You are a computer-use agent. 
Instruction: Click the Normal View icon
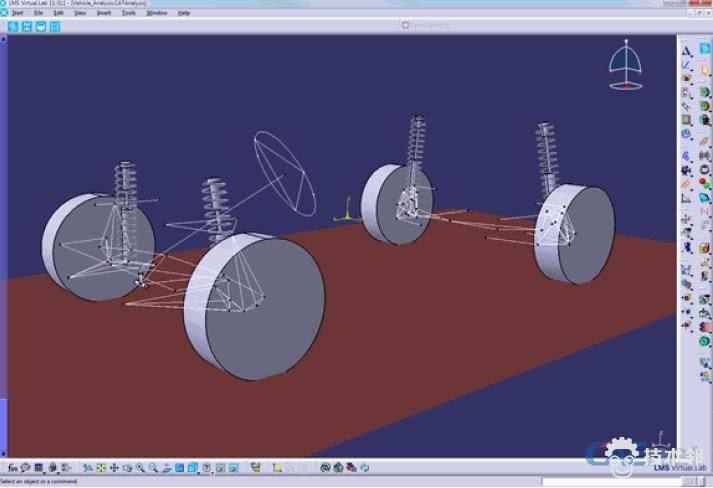pyautogui.click(x=165, y=468)
